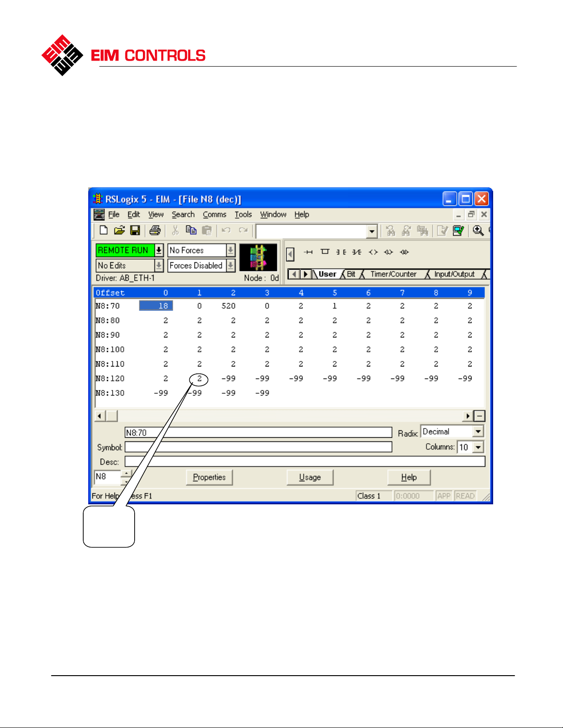Click the Replace icon in toolbar

click(422, 231)
